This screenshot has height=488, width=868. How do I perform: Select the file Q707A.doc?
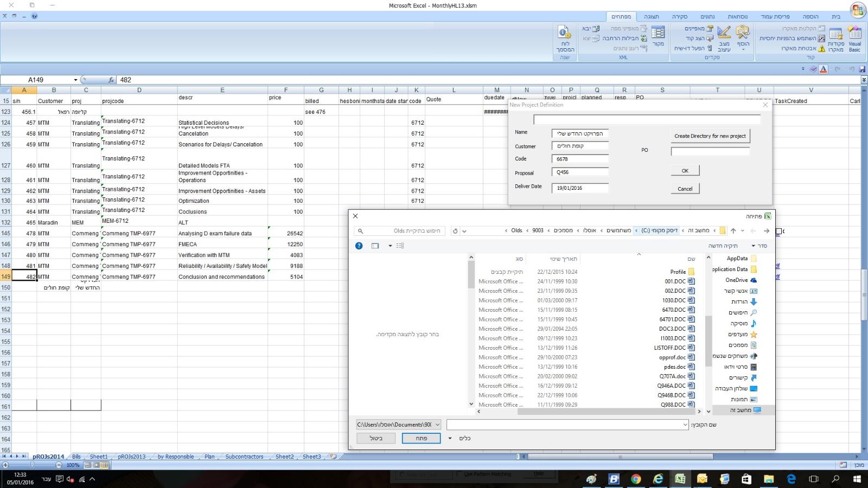pyautogui.click(x=677, y=376)
